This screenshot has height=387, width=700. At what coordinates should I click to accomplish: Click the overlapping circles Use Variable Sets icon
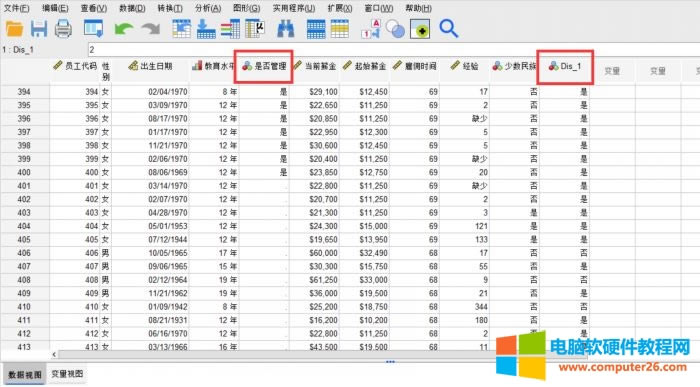coord(395,29)
